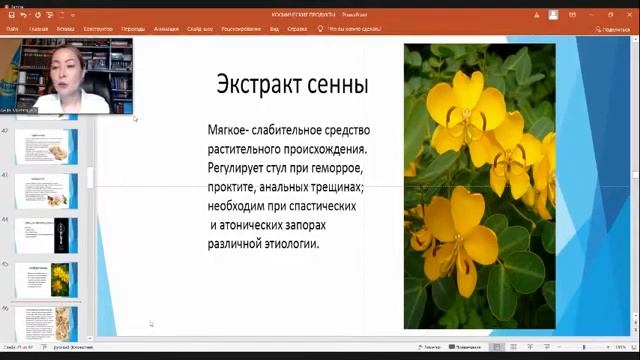Switch to Reading view icon
Image resolution: width=640 pixels, height=360 pixels.
coord(530,347)
